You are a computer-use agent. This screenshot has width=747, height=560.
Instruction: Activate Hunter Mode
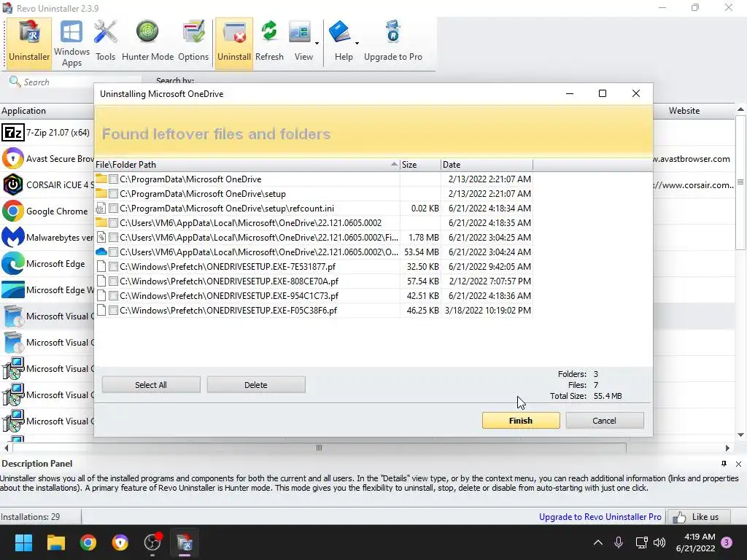click(x=147, y=42)
